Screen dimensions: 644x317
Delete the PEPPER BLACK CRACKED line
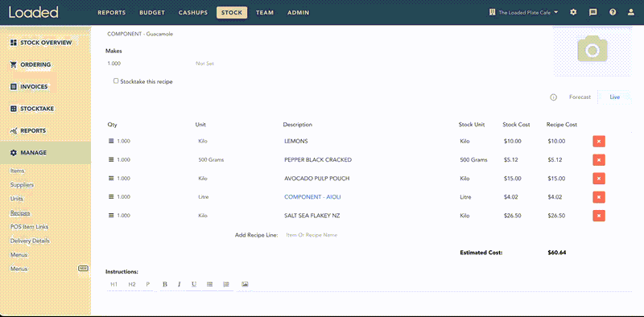point(599,160)
